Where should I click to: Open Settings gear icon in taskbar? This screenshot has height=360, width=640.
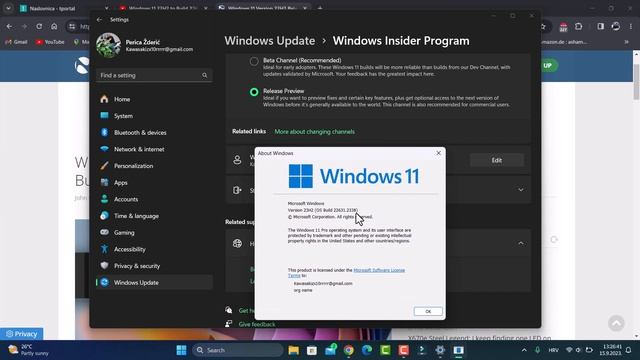[x=440, y=350]
